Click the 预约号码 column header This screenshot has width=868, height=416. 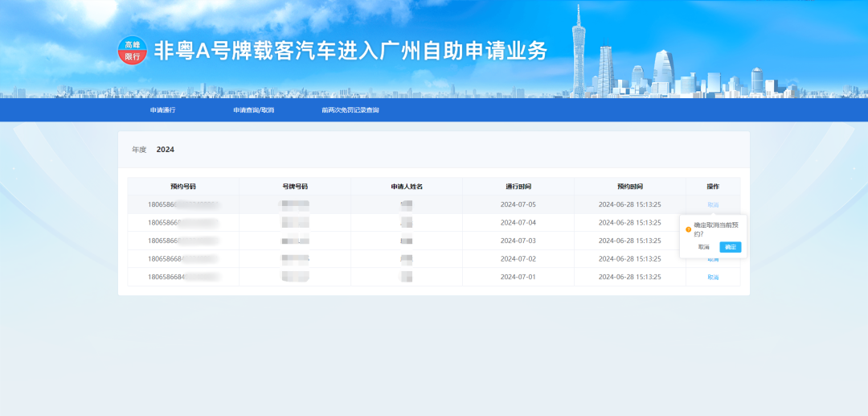click(x=183, y=186)
